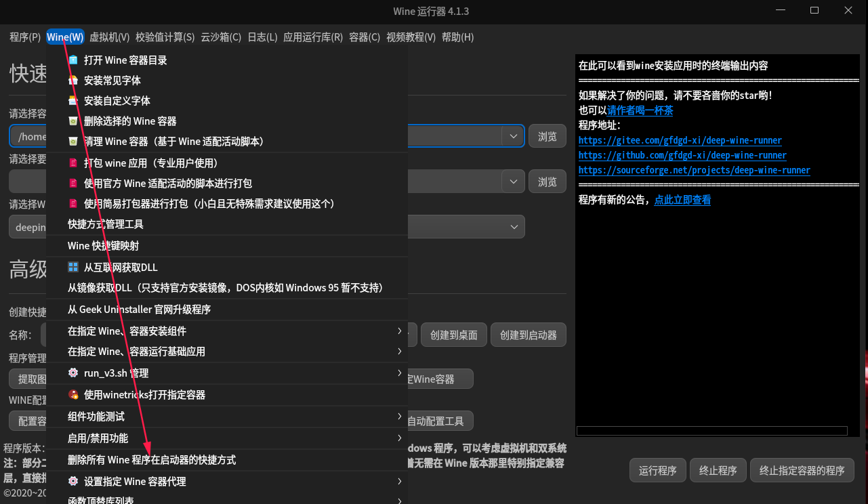Click the 安装常见字体 font icon
The width and height of the screenshot is (868, 504).
click(x=73, y=81)
